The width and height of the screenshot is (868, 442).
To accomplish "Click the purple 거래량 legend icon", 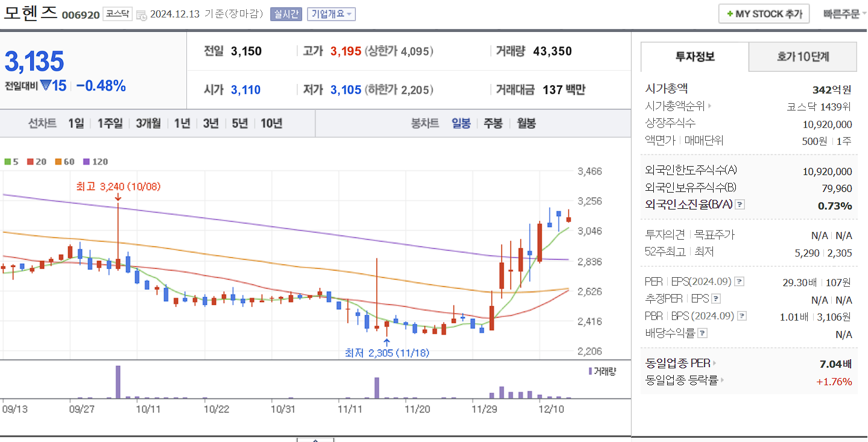I will [589, 371].
